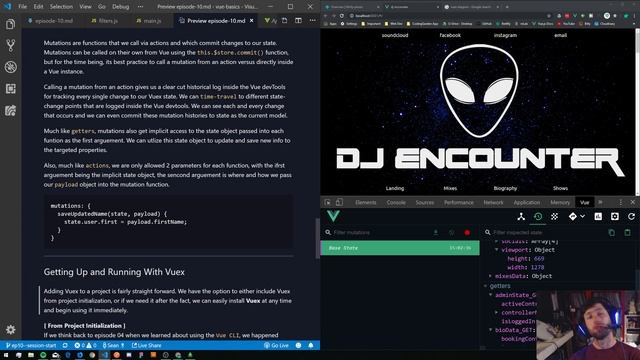Open the View menu

coord(85,7)
